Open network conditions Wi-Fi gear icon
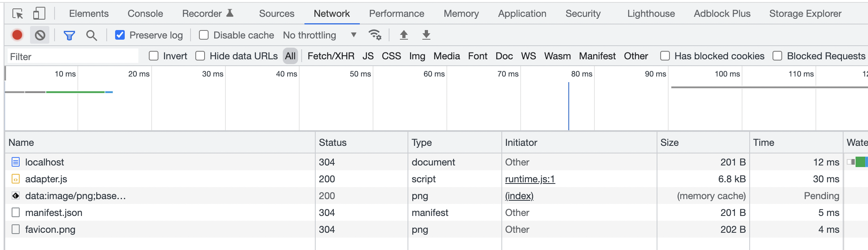This screenshot has height=250, width=868. [375, 35]
